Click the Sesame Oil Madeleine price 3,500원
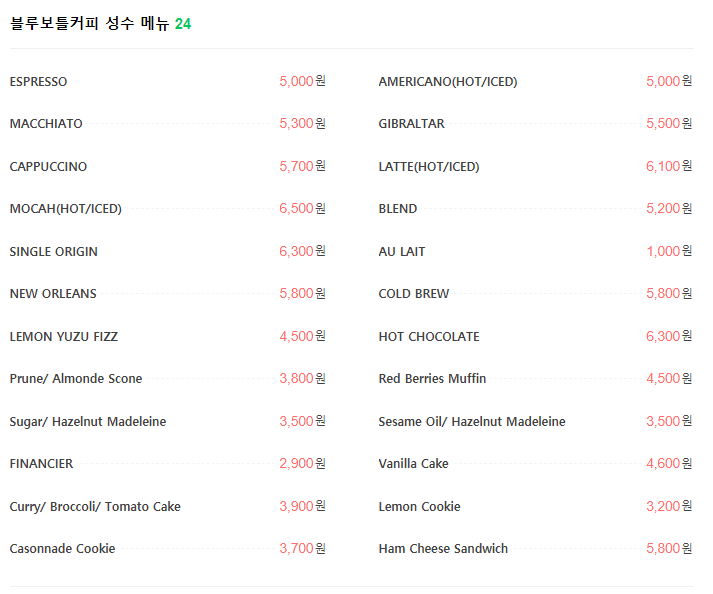This screenshot has width=713, height=594. tap(669, 422)
